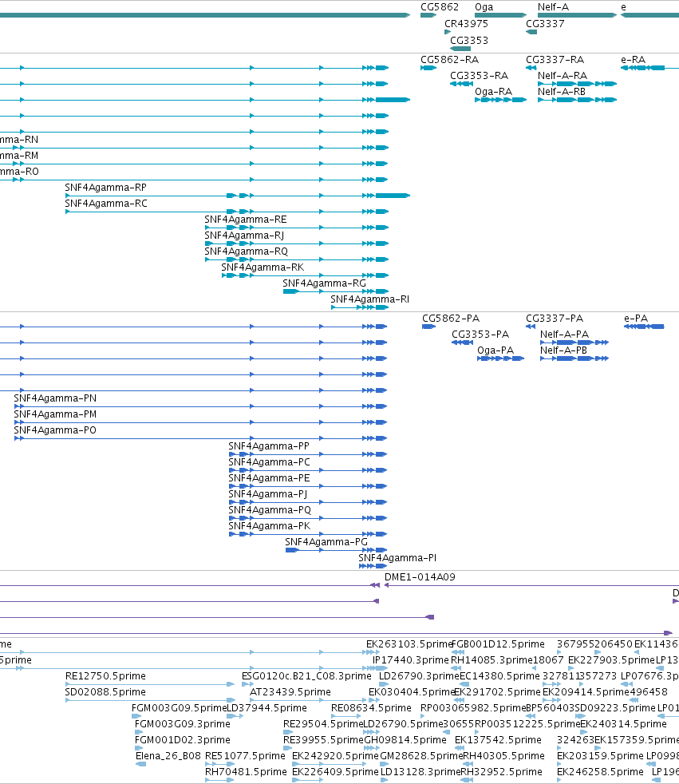679x784 pixels.
Task: Select protein SNF4Agamma-PC label
Action: (x=270, y=462)
